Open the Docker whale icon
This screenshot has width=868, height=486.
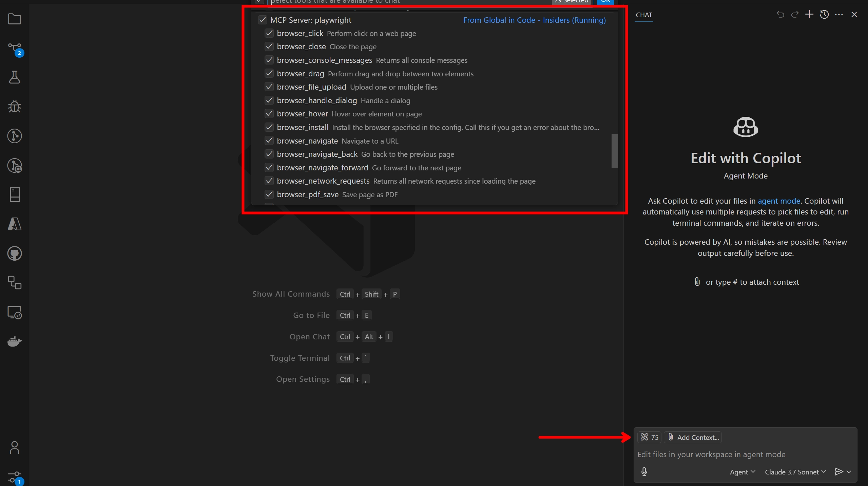[x=15, y=341]
